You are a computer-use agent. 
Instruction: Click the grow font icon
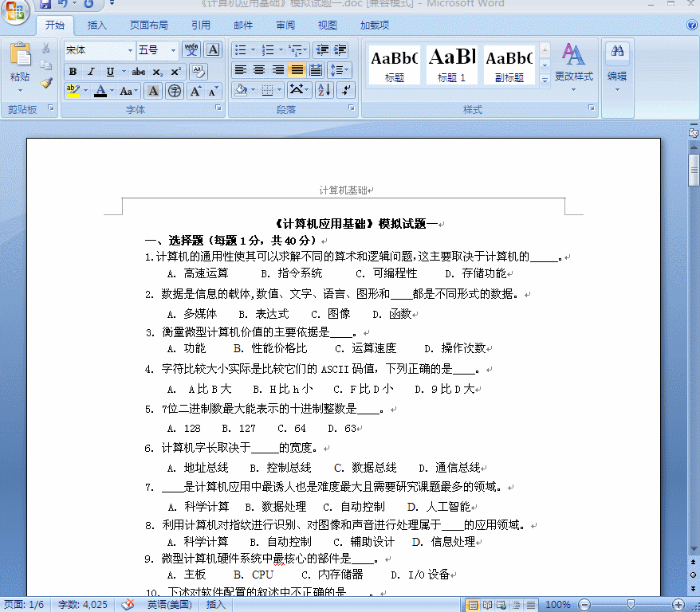(195, 91)
